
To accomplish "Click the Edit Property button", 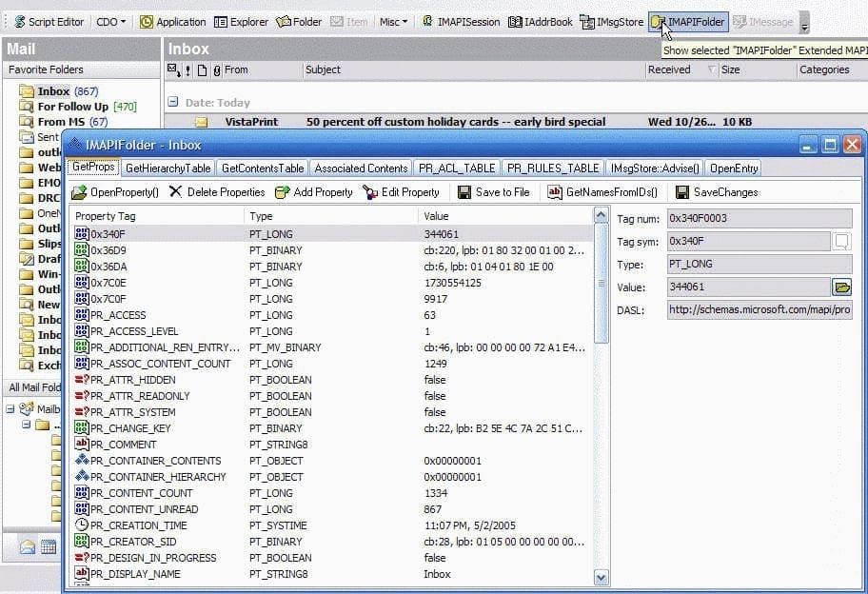I will (x=402, y=192).
